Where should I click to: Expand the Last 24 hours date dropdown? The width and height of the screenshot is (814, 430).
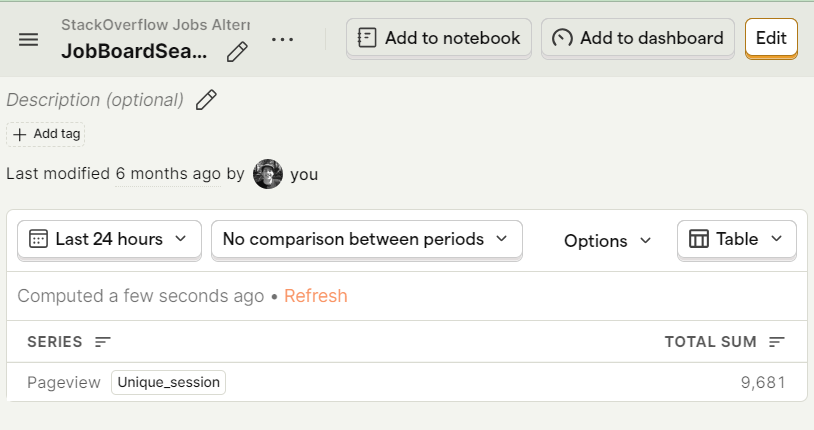(109, 239)
